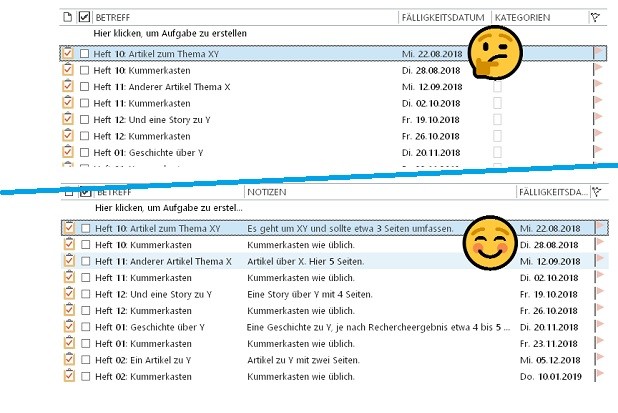Tick checkbox of Heft 12: Und eine Story zu Y in Kategorien list
The image size is (618, 413).
(84, 119)
